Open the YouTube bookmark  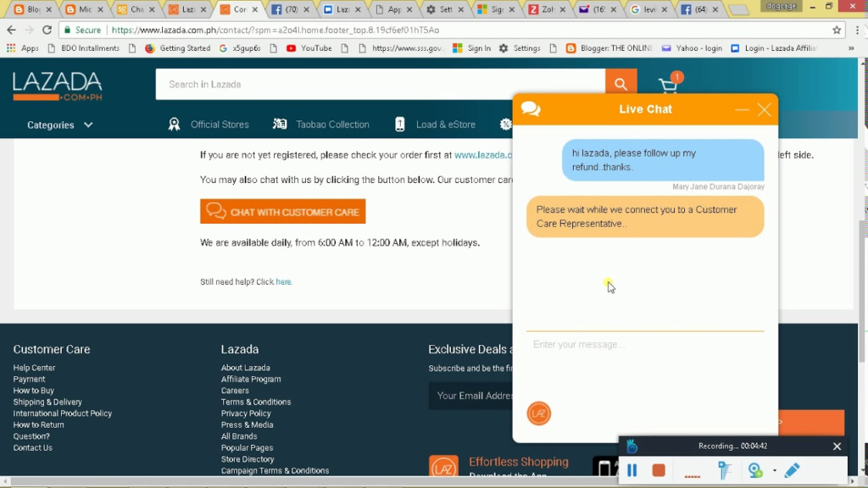click(x=309, y=48)
